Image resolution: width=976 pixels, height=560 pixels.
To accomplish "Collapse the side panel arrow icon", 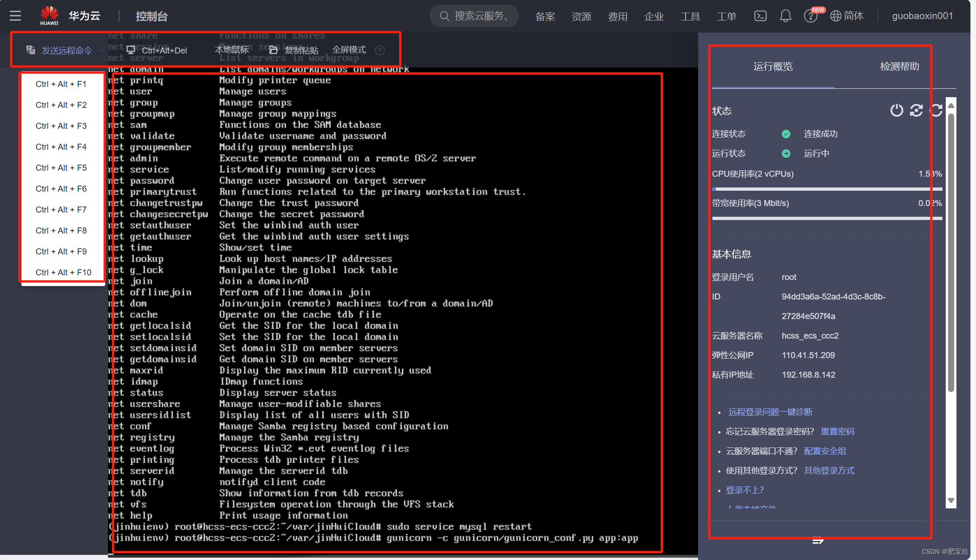I will click(818, 540).
